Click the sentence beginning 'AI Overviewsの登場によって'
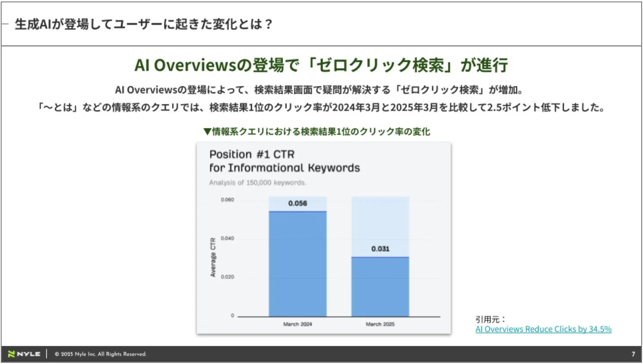The image size is (643, 364). [321, 90]
